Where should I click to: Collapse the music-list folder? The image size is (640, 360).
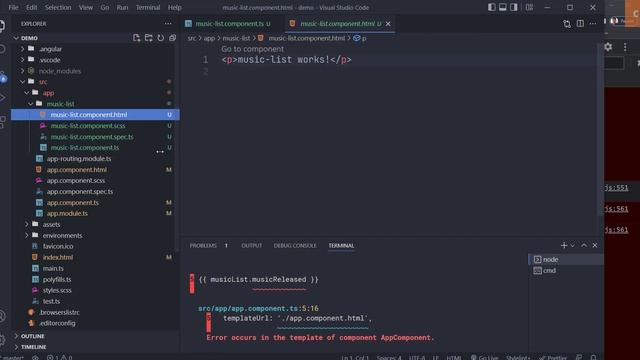click(31, 104)
